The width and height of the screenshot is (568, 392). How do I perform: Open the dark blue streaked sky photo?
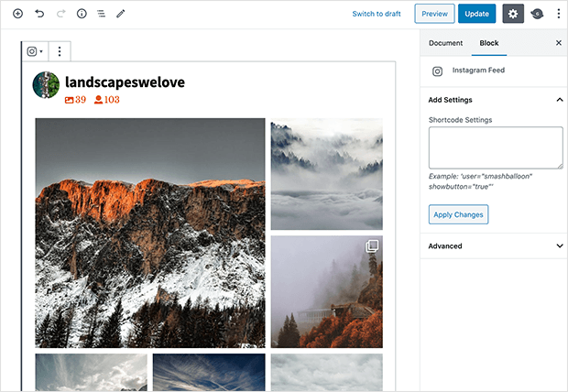(209, 373)
